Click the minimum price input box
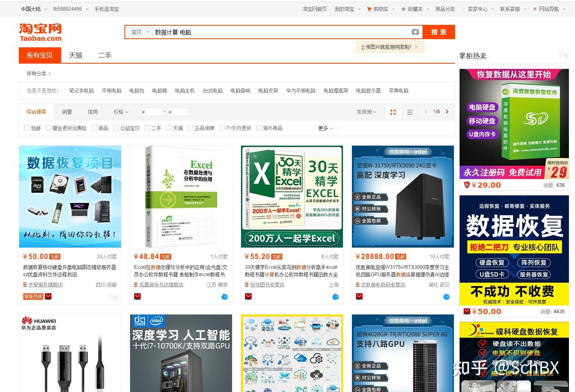575x392 pixels. [151, 112]
